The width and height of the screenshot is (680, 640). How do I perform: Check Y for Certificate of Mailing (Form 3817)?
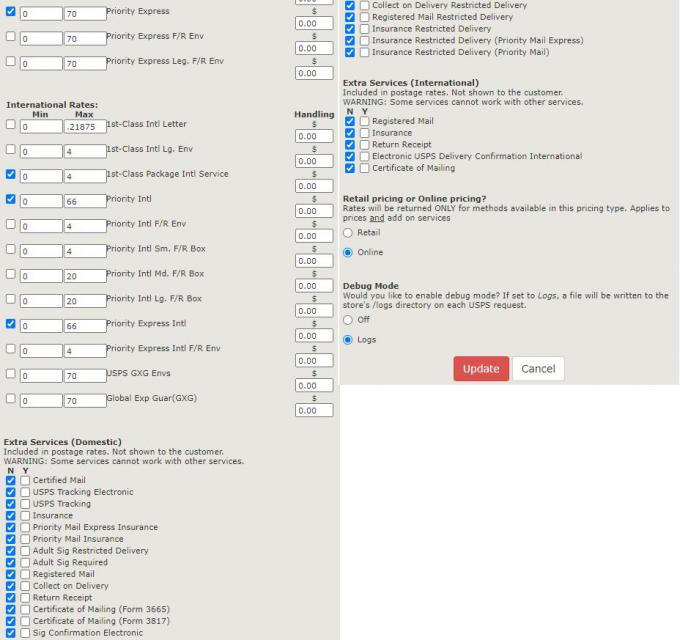point(25,621)
